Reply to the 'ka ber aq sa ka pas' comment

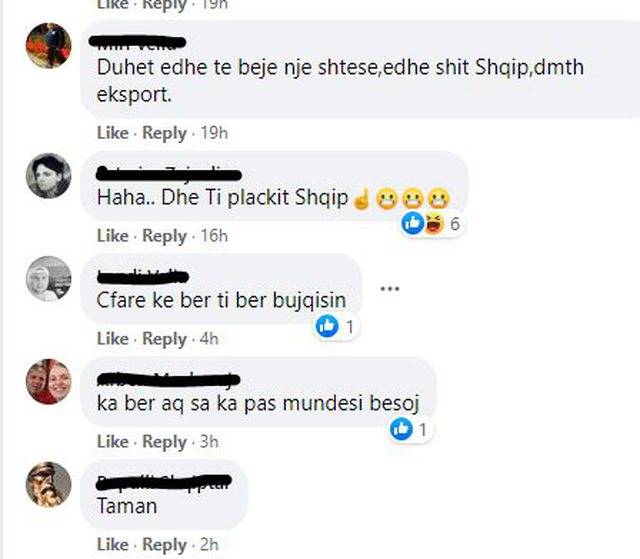click(164, 442)
